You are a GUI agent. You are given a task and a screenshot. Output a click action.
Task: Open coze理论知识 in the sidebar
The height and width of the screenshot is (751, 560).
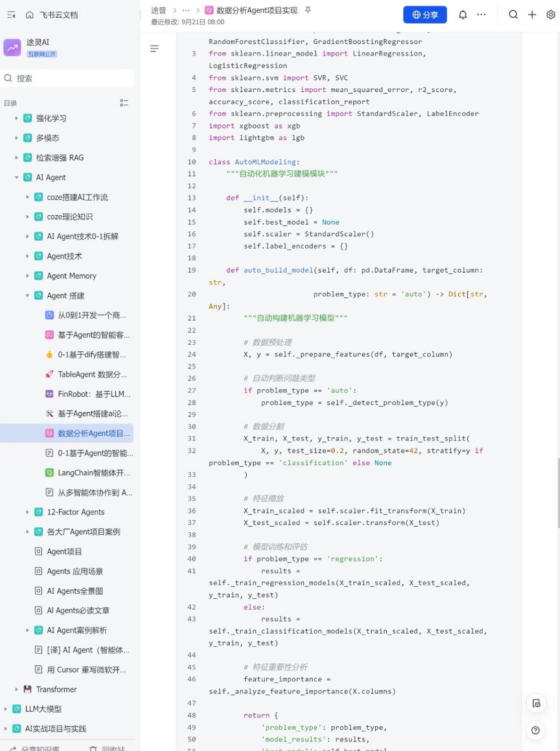pos(69,217)
